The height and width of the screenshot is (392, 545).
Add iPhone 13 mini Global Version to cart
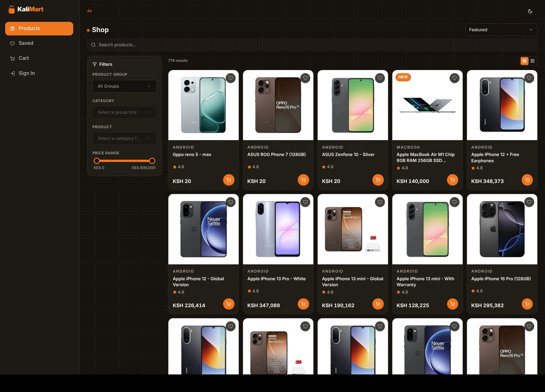pos(378,304)
